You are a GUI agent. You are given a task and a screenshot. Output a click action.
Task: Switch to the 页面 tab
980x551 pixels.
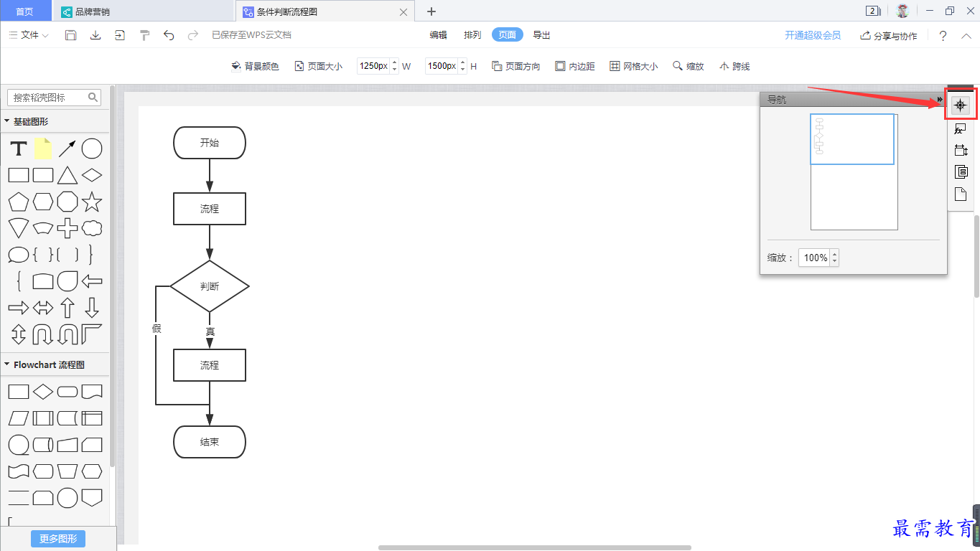[508, 35]
